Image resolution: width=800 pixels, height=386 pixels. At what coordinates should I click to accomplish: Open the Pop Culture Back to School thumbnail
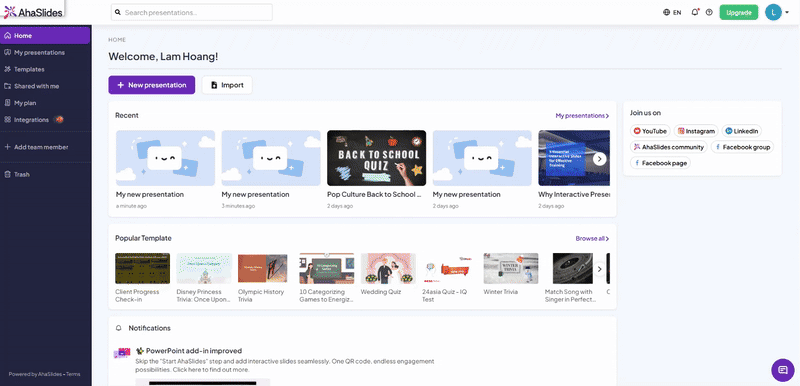click(x=377, y=158)
